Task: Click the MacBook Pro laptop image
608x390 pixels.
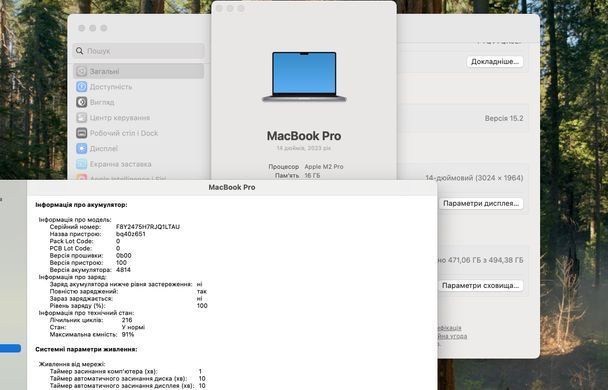Action: (304, 77)
